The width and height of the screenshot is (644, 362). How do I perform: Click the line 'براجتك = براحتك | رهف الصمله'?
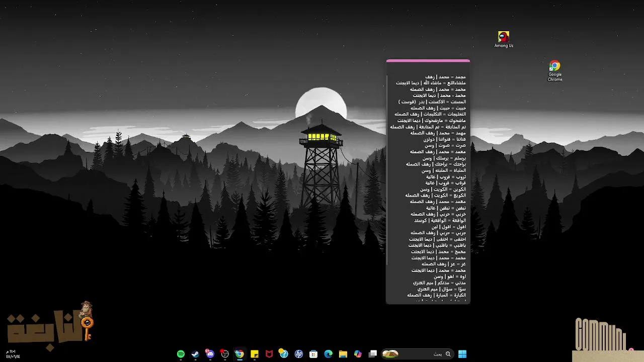click(436, 164)
